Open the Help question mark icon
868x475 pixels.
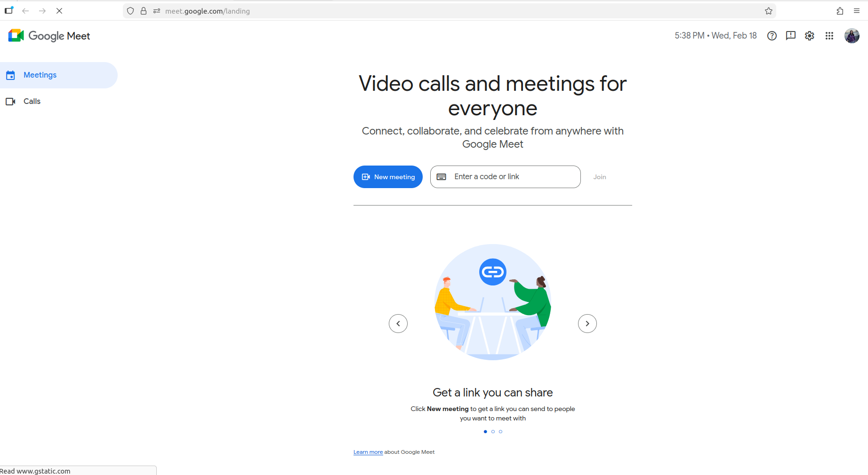[x=772, y=36]
